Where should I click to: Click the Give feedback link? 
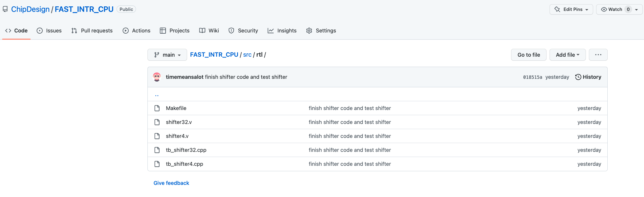coord(171,183)
